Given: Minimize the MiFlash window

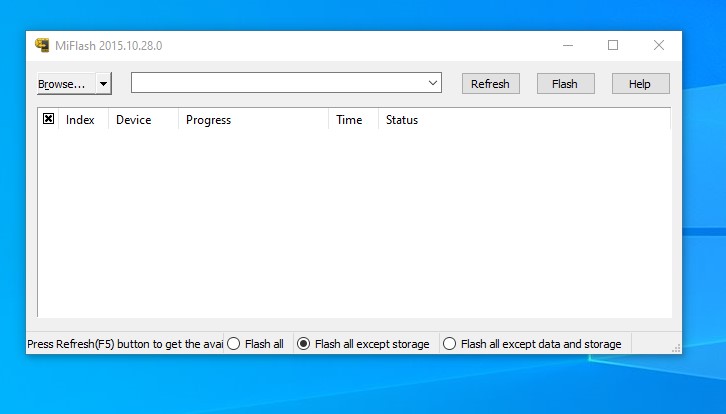Looking at the screenshot, I should tap(568, 45).
